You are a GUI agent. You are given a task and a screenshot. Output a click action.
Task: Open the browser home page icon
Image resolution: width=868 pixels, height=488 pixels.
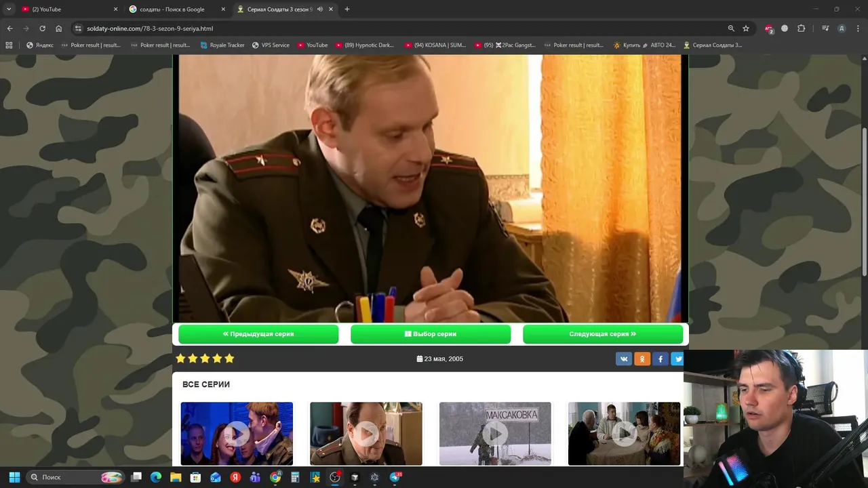(x=58, y=28)
